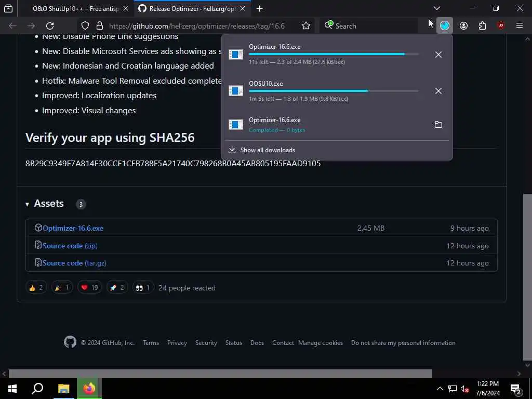The height and width of the screenshot is (399, 532).
Task: Go back to the previous page
Action: [12, 26]
